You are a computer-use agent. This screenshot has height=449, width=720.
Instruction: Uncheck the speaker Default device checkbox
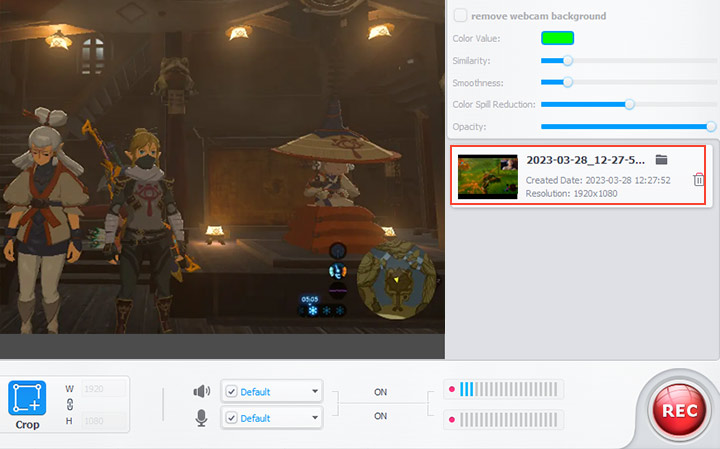[x=231, y=392]
